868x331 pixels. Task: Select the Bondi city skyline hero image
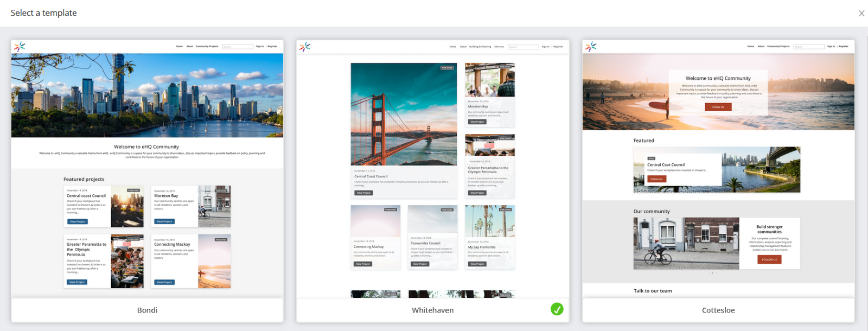[147, 95]
